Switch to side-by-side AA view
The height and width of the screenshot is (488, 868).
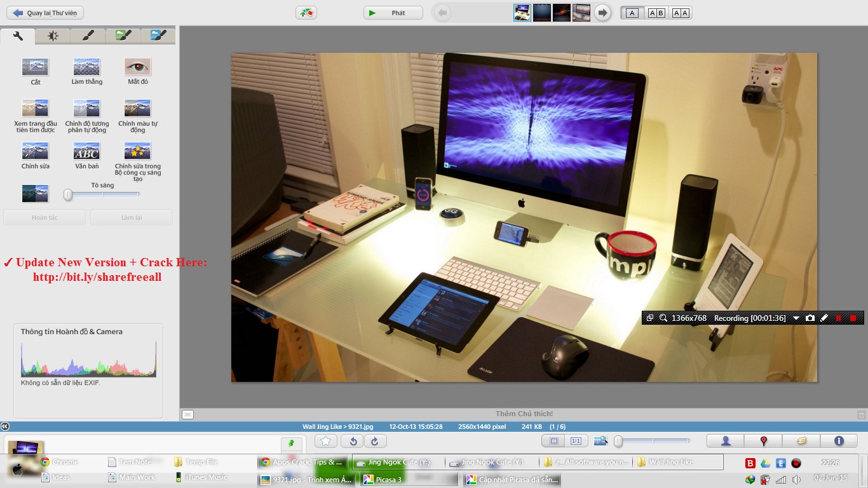[681, 13]
